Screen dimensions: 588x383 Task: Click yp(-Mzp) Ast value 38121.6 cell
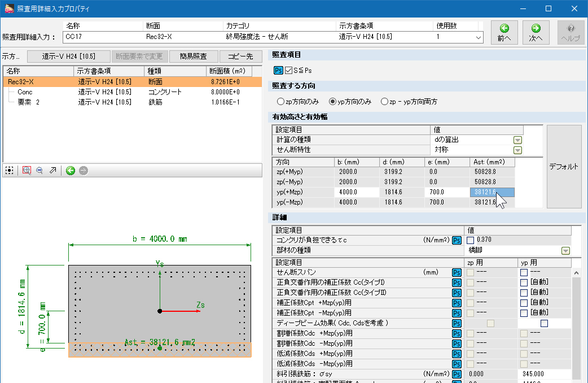[x=492, y=202]
